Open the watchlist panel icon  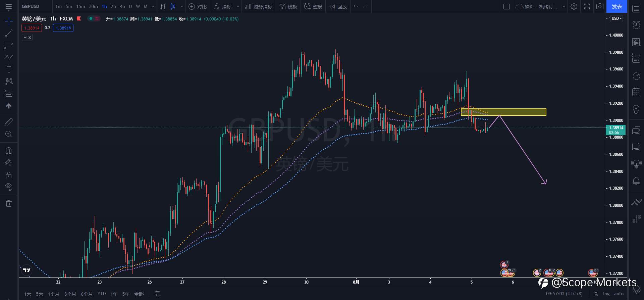[636, 8]
